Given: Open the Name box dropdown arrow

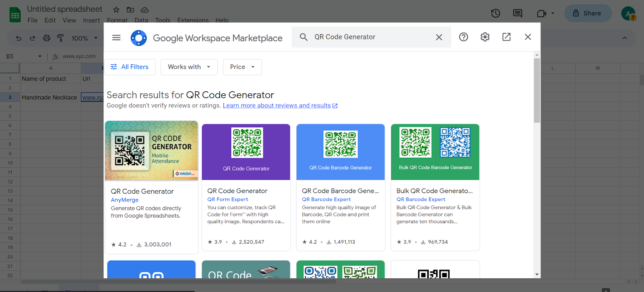Looking at the screenshot, I should pyautogui.click(x=40, y=56).
